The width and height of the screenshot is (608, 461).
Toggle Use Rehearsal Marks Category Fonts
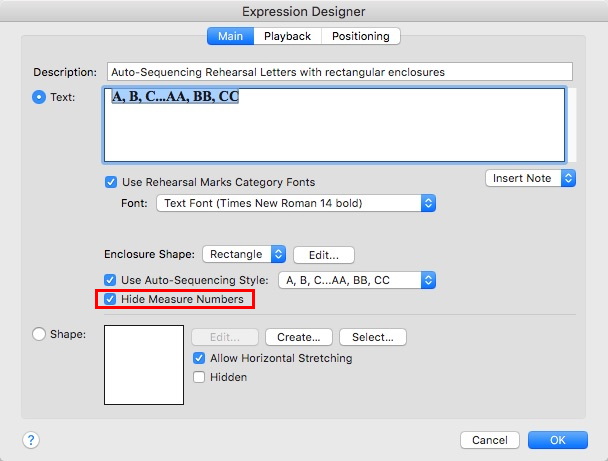pyautogui.click(x=111, y=182)
